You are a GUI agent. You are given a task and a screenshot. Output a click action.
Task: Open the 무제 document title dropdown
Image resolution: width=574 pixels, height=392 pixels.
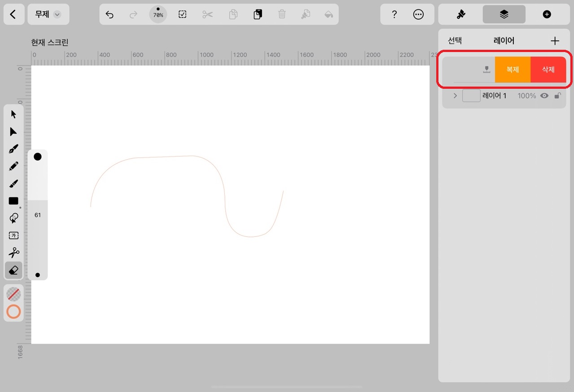pyautogui.click(x=48, y=14)
